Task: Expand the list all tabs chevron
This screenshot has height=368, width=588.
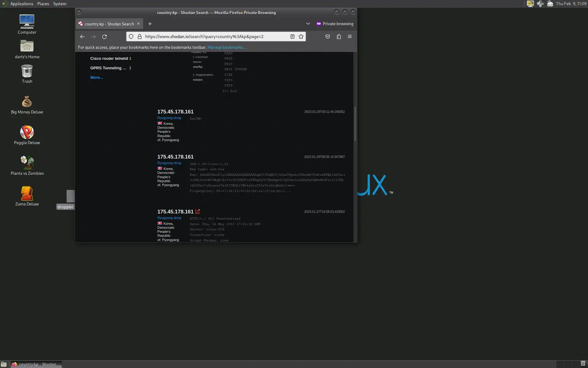Action: 308,24
